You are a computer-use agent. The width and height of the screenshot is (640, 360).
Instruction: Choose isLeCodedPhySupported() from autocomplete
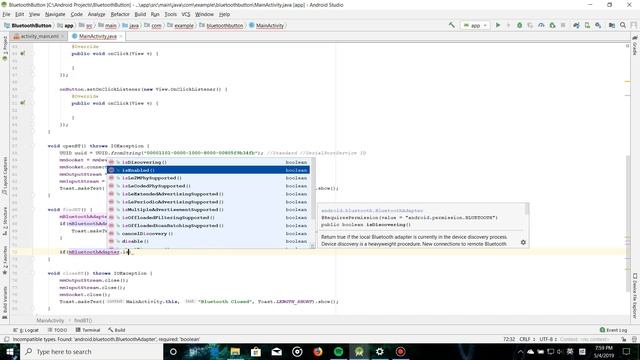click(208, 186)
